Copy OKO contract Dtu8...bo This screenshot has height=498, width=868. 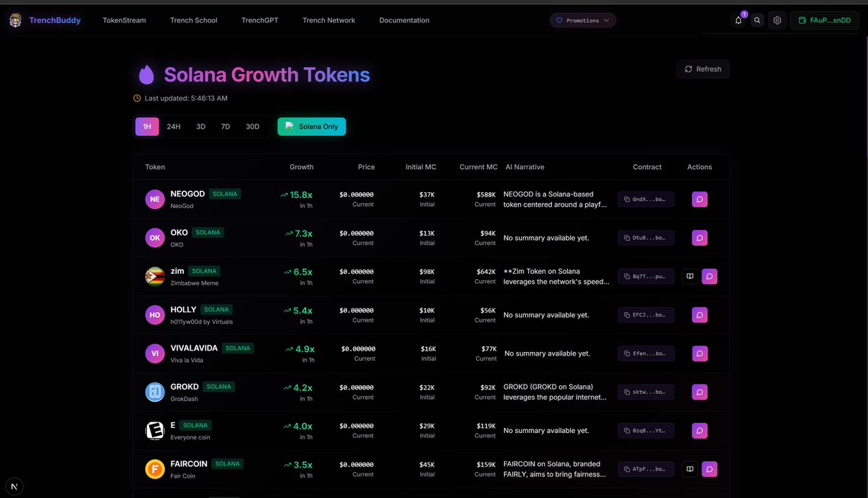coord(646,237)
